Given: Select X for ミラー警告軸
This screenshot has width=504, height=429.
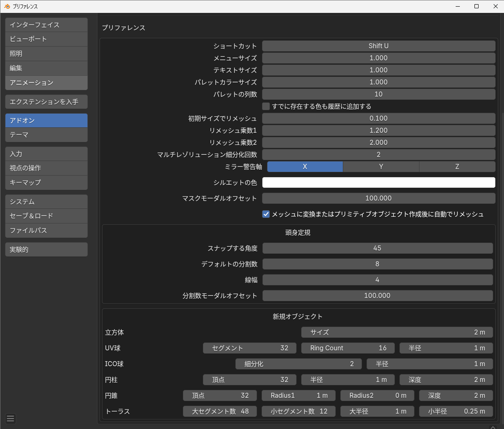Looking at the screenshot, I should click(x=305, y=167).
